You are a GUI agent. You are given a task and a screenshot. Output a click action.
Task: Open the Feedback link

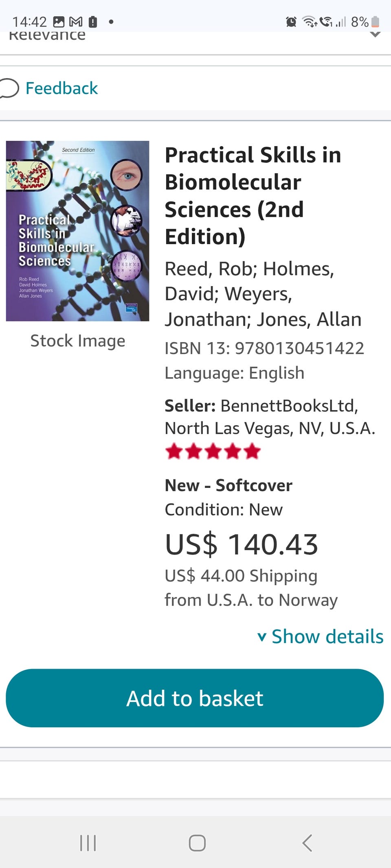[62, 88]
